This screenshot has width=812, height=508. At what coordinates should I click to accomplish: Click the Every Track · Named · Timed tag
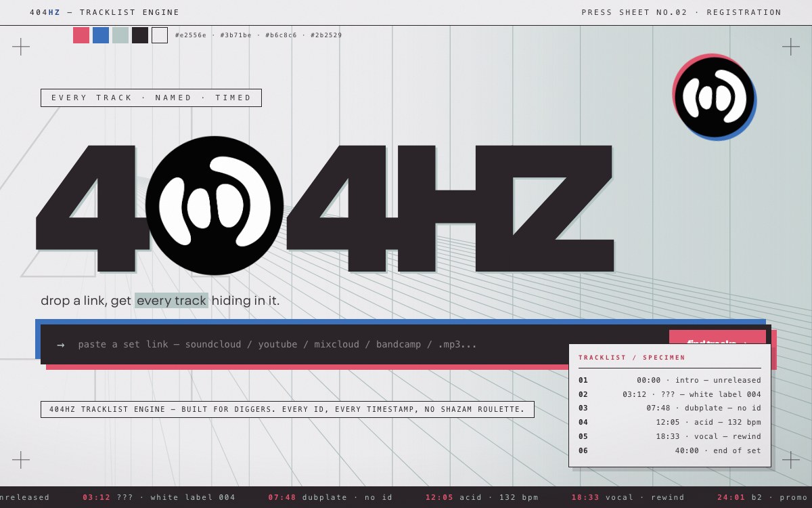click(151, 98)
